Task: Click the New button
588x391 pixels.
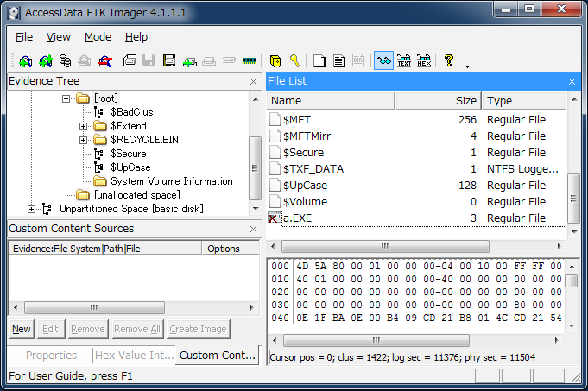Action: [22, 329]
